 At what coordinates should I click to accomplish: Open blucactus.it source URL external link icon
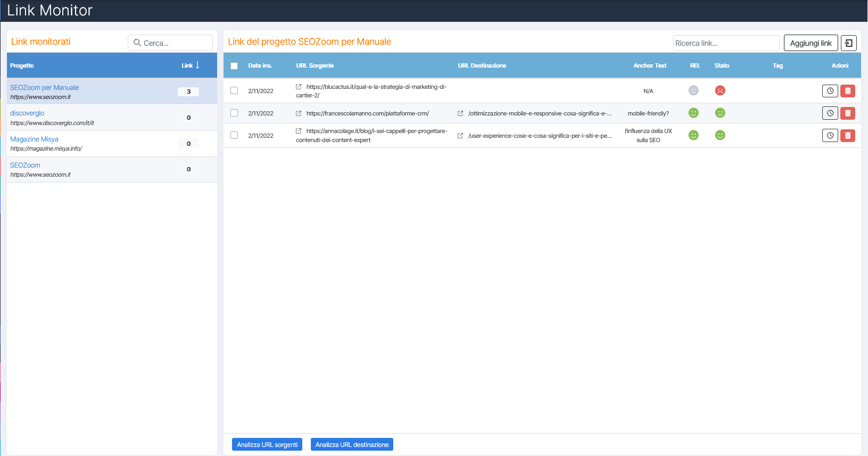[299, 87]
